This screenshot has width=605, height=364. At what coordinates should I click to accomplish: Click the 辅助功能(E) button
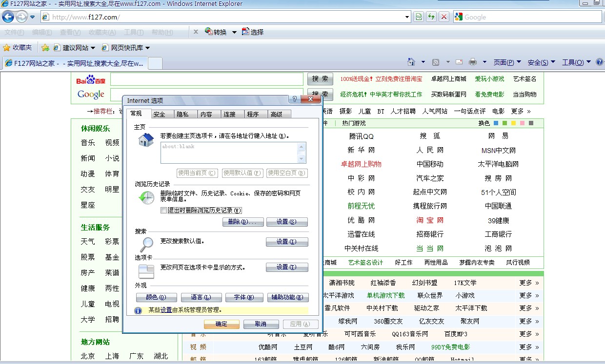(288, 297)
